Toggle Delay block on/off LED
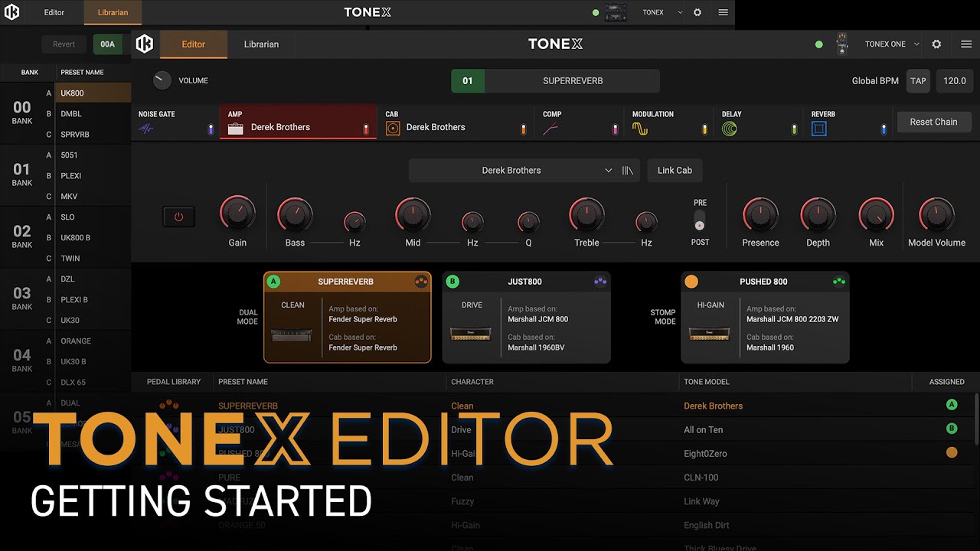Viewport: 980px width, 551px height. point(794,129)
